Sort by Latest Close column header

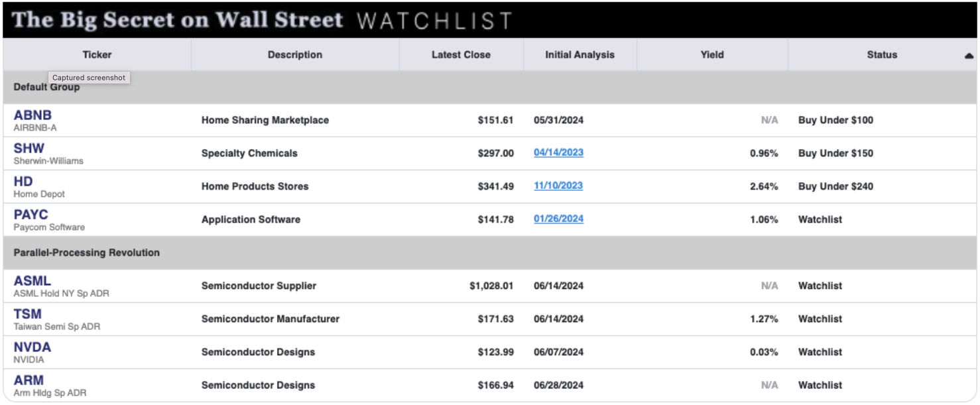[x=461, y=54]
